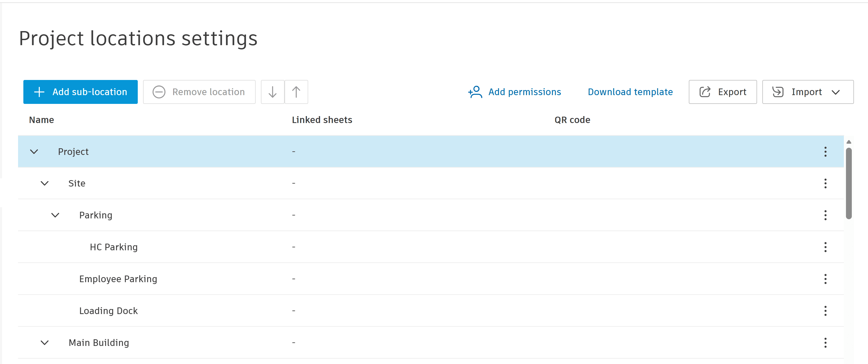The image size is (868, 364).
Task: Collapse the Main Building node
Action: point(45,343)
